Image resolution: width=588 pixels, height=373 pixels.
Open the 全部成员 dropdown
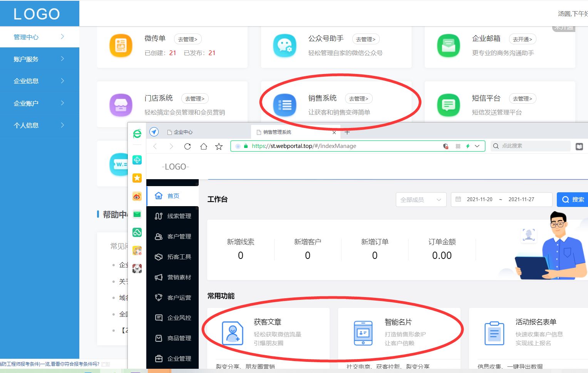[x=421, y=200]
